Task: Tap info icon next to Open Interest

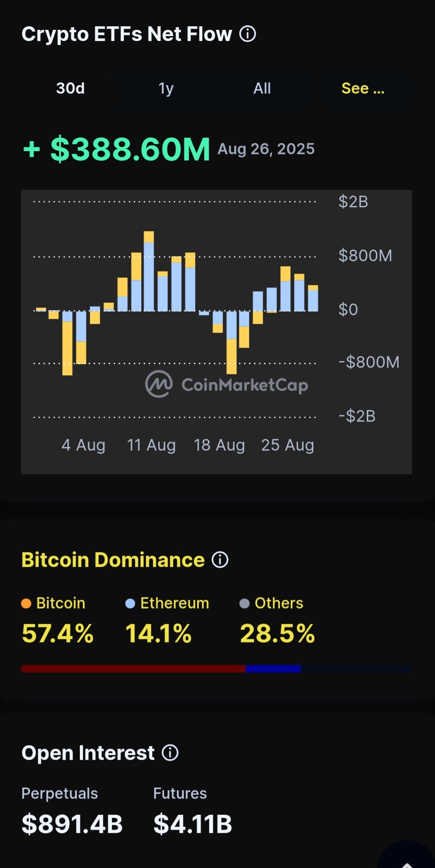Action: pos(170,753)
